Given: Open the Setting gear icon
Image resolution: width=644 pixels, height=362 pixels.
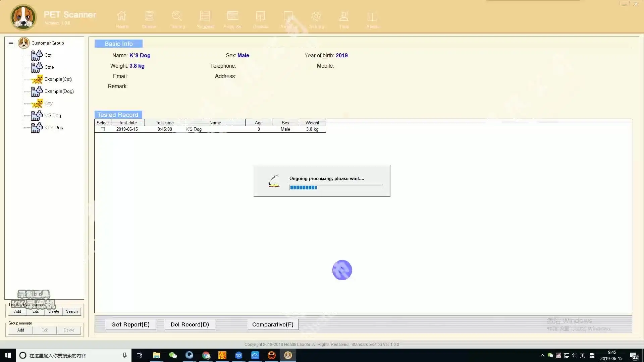Looking at the screenshot, I should coord(316,16).
